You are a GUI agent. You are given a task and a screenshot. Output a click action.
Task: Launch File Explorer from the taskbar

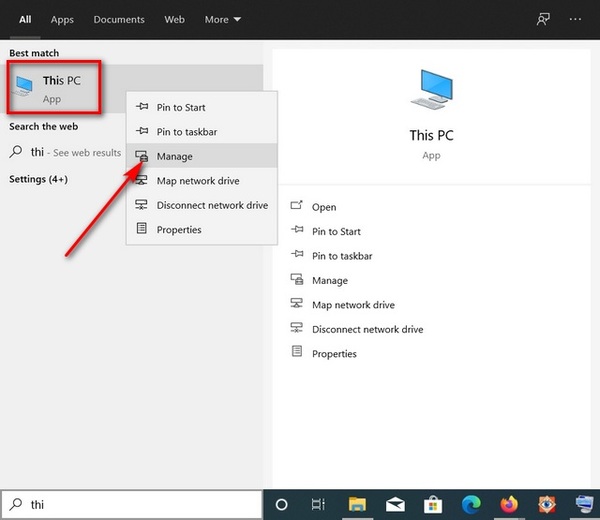357,504
